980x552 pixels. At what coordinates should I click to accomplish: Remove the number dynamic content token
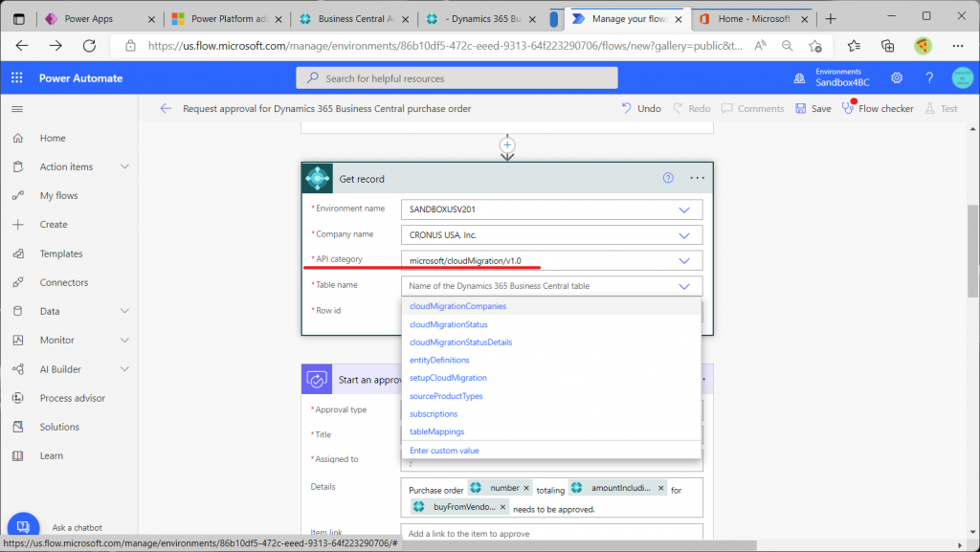[526, 488]
